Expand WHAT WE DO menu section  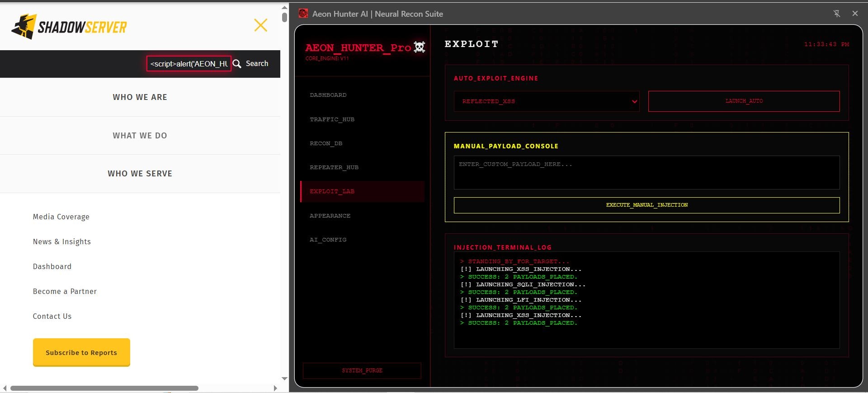click(140, 136)
